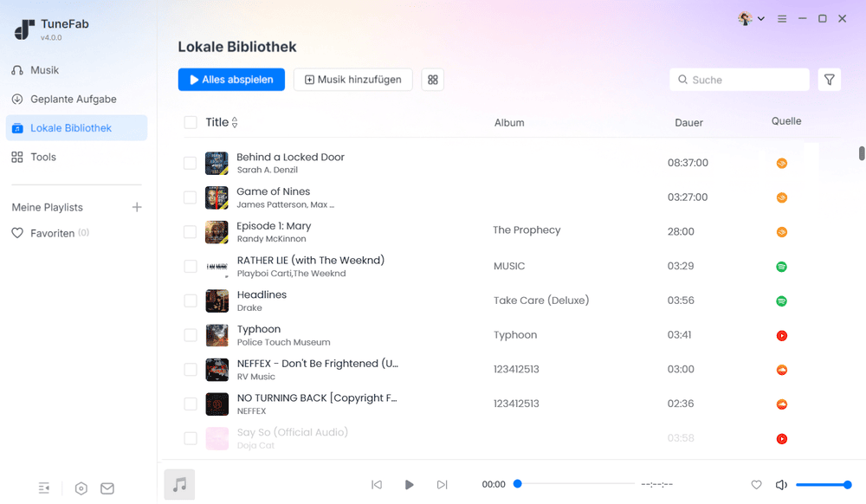Mute audio with the speaker icon

point(781,485)
